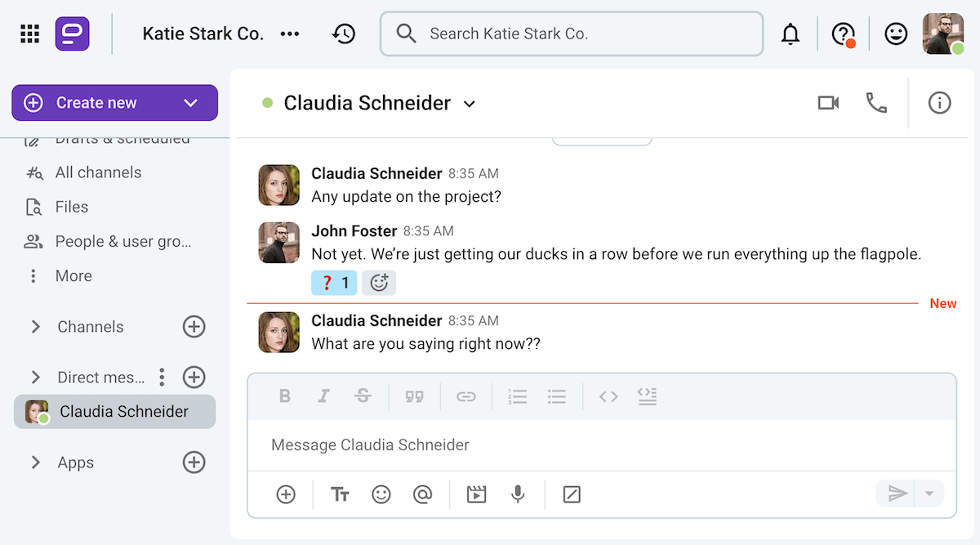Start a voice call with Claudia

coord(876,103)
